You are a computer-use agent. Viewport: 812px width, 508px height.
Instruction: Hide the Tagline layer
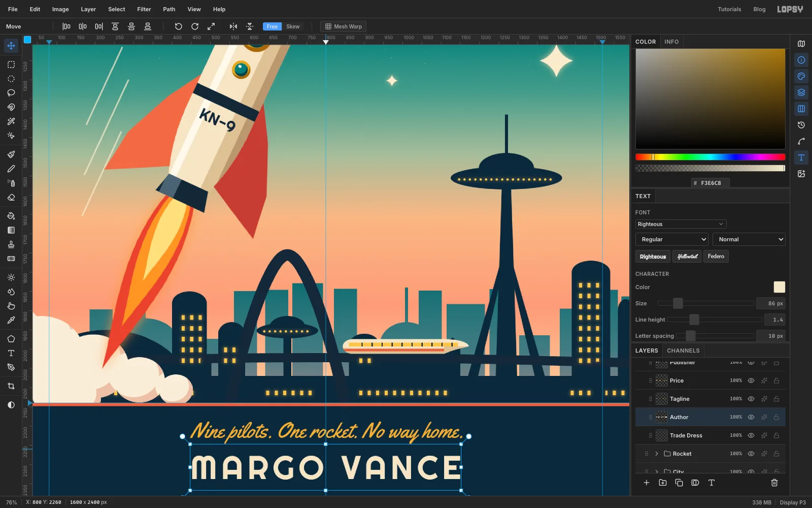pos(751,399)
